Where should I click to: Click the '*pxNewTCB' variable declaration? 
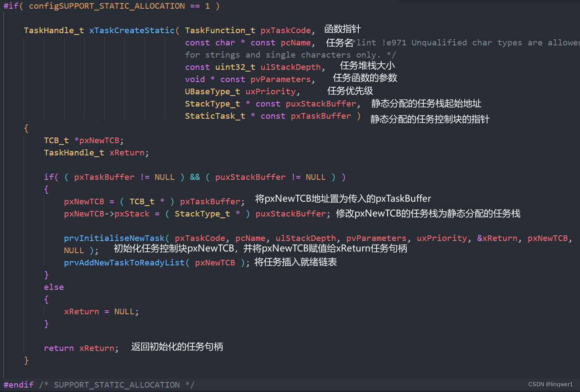click(99, 141)
